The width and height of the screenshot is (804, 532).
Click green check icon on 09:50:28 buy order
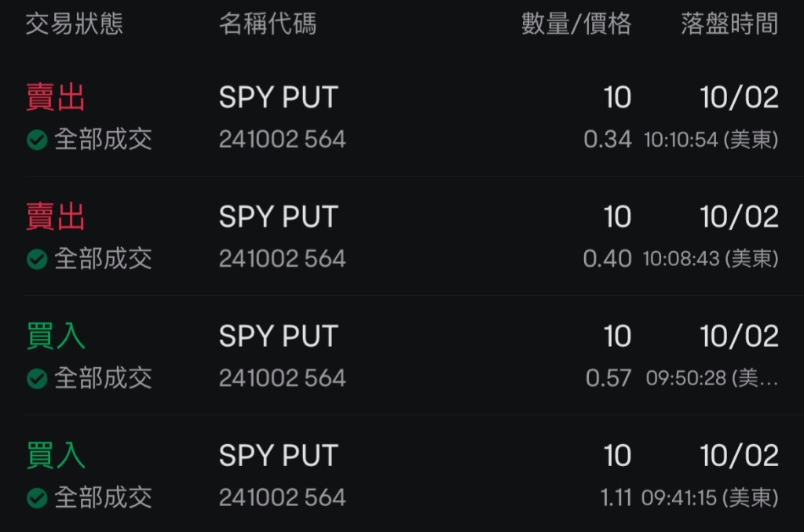point(37,379)
